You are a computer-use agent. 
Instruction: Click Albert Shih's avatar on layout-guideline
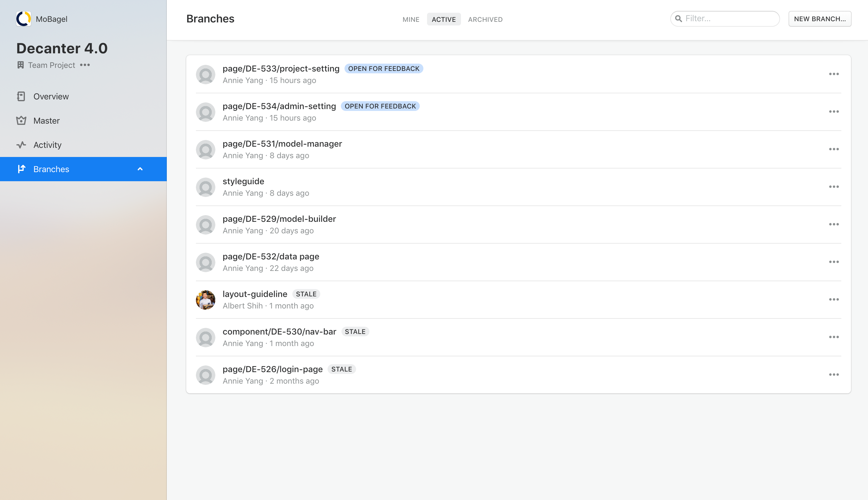click(x=206, y=300)
